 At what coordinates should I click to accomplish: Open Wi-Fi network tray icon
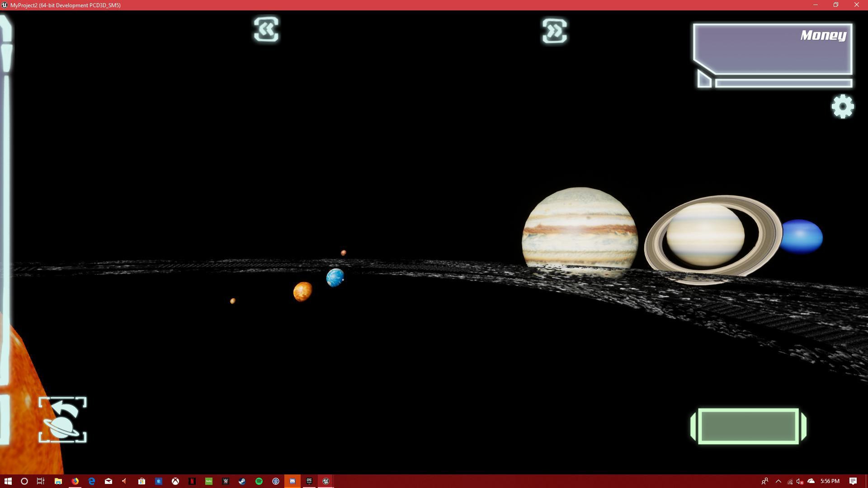coord(790,482)
